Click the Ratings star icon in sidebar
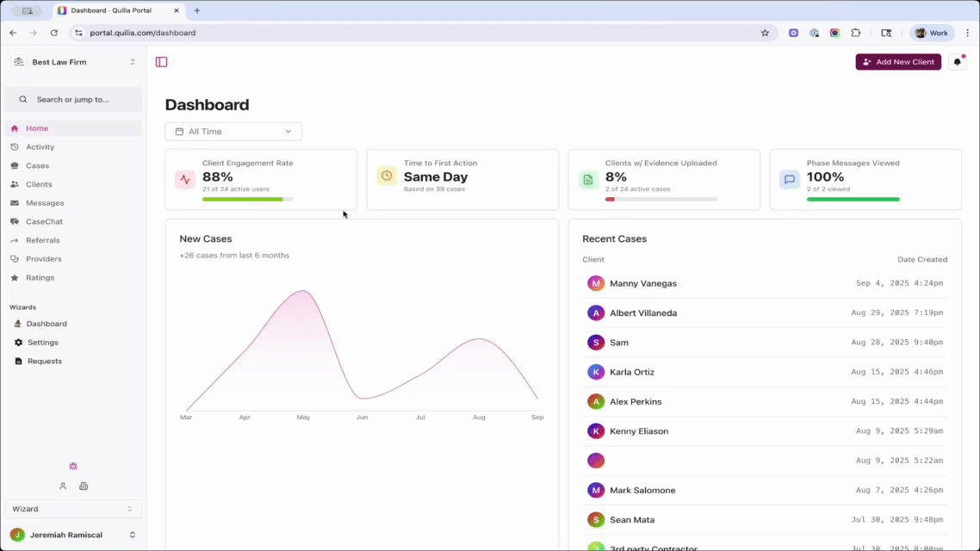 point(16,277)
